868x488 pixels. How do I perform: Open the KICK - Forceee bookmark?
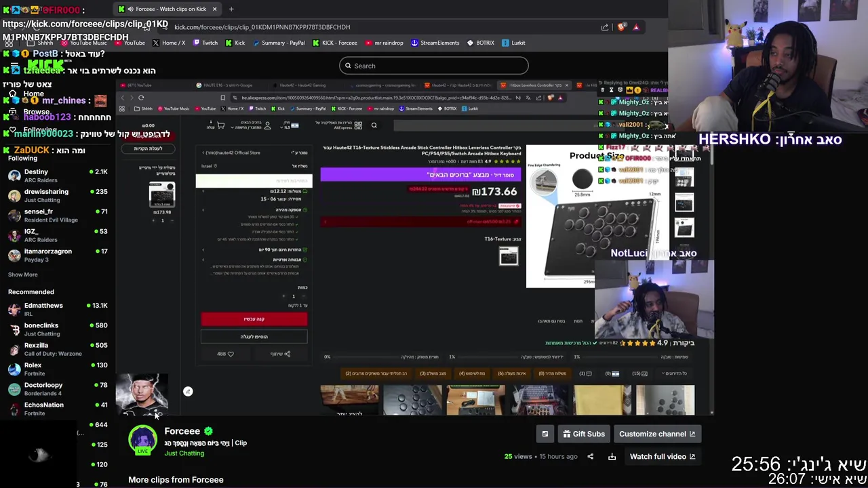pos(335,43)
